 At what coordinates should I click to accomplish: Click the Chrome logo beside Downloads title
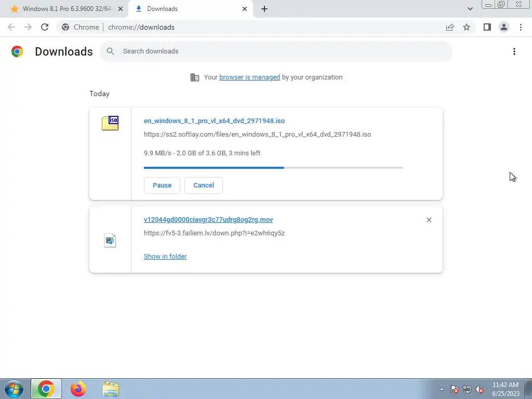click(17, 51)
